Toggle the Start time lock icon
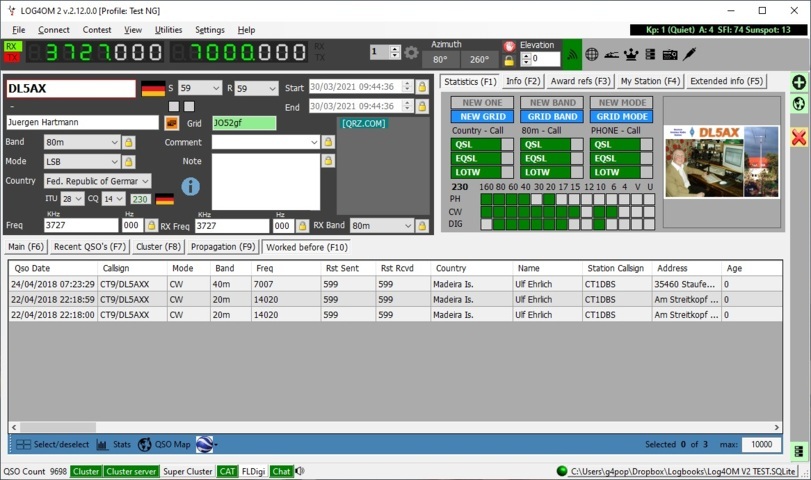Image resolution: width=811 pixels, height=480 pixels. [422, 86]
